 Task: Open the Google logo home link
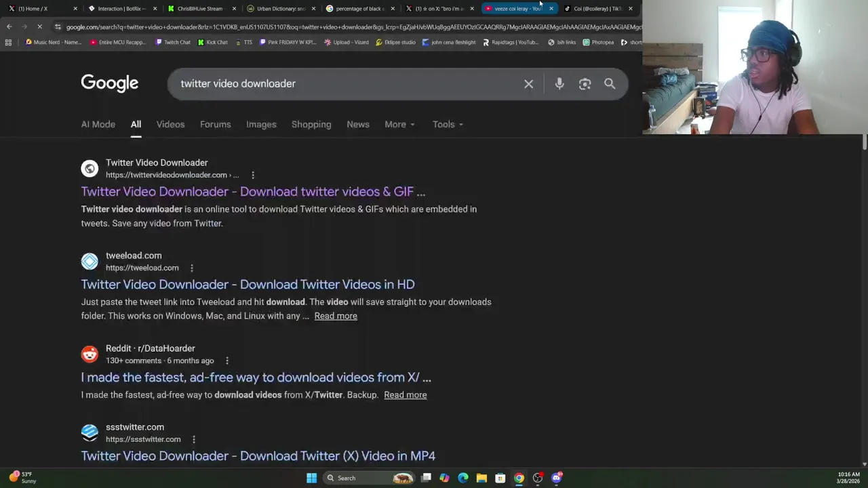tap(109, 83)
